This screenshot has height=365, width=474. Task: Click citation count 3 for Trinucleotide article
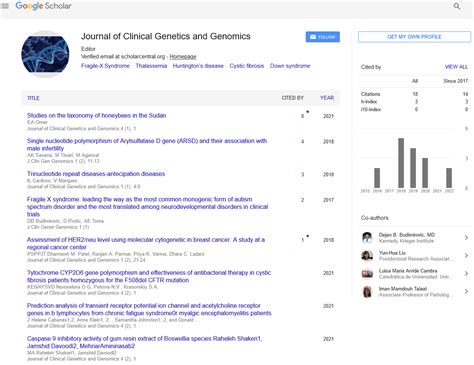[x=302, y=174]
